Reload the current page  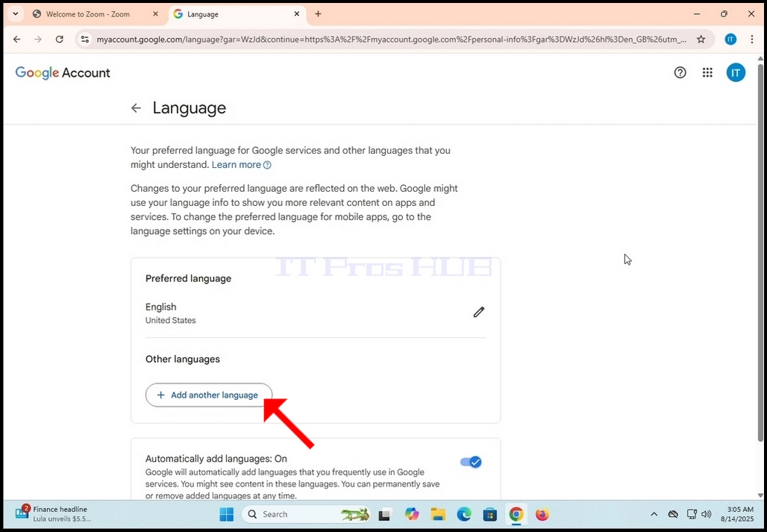[x=59, y=39]
